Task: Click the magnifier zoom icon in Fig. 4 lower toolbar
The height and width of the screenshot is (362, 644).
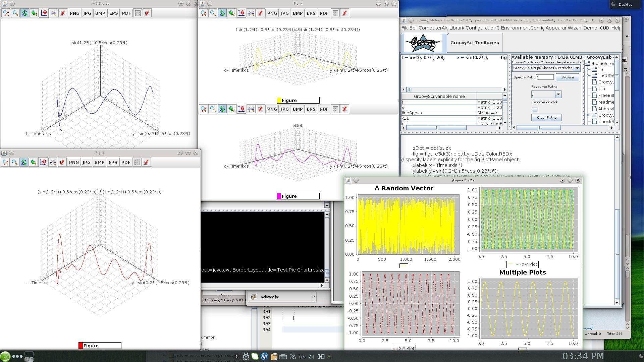Action: click(x=213, y=109)
